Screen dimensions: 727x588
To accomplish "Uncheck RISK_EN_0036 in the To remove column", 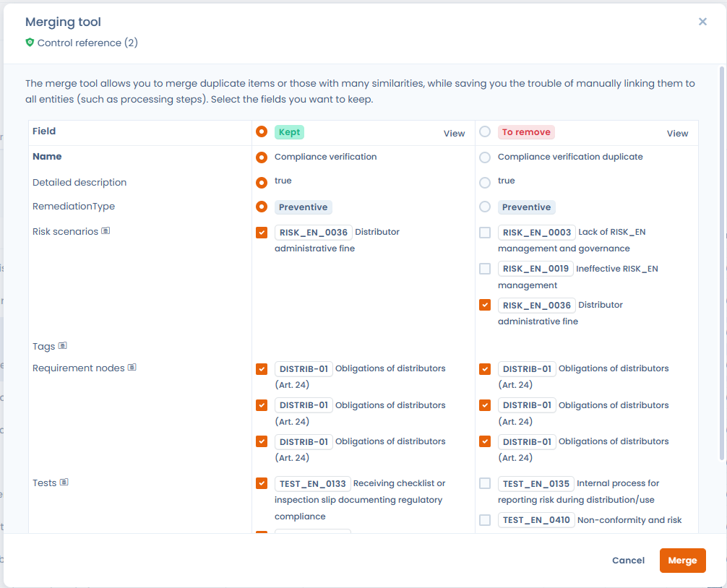I will click(485, 305).
